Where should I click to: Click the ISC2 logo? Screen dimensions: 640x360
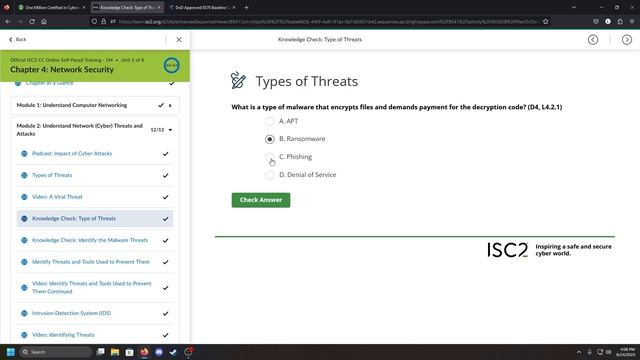(x=507, y=250)
